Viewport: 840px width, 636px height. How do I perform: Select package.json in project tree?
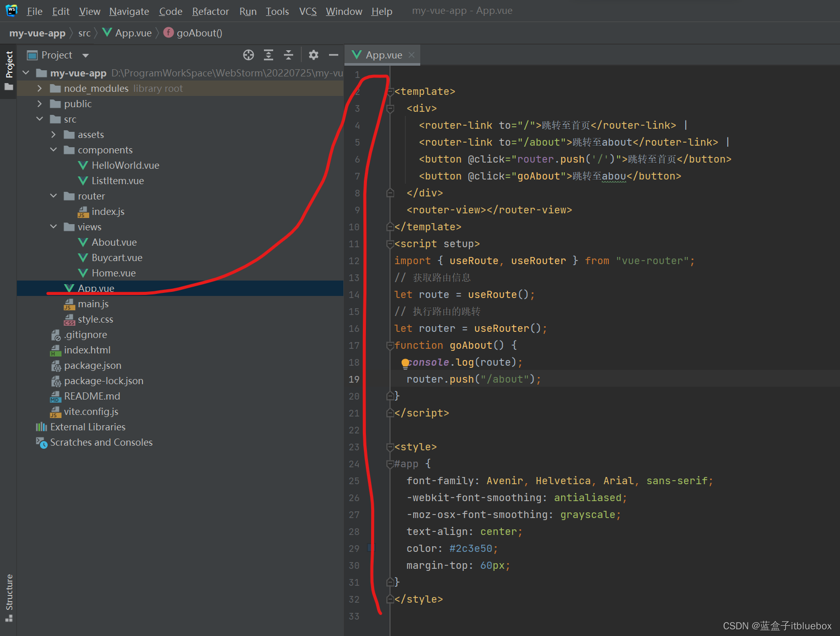(x=93, y=365)
